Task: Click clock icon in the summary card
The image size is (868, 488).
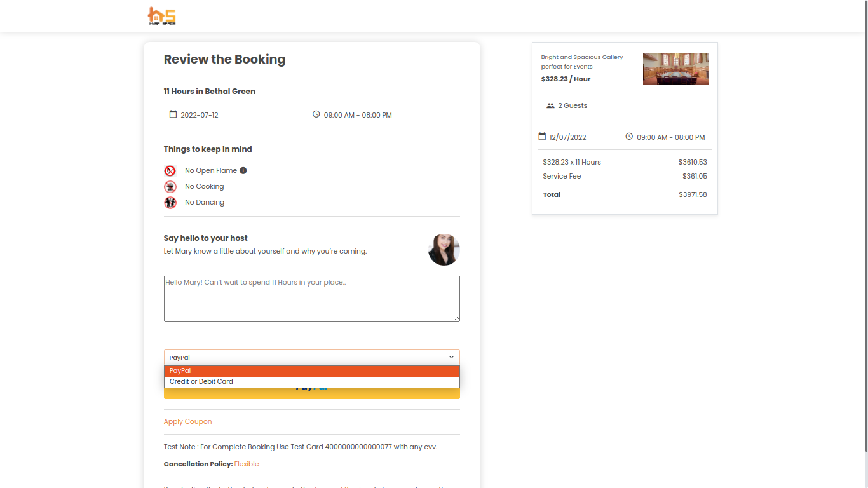Action: coord(629,137)
